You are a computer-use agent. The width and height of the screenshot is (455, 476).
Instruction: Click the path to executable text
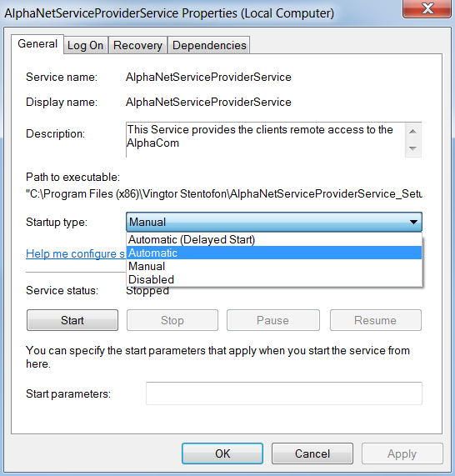[224, 193]
